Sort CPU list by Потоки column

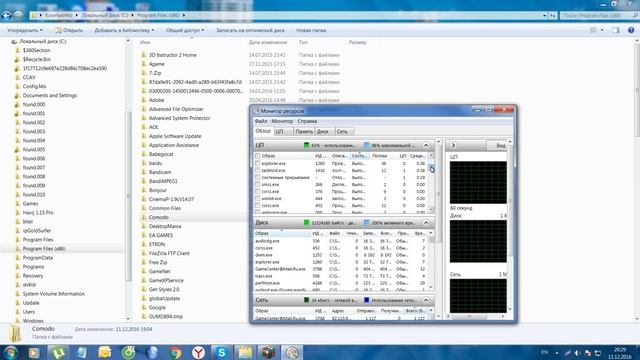380,156
